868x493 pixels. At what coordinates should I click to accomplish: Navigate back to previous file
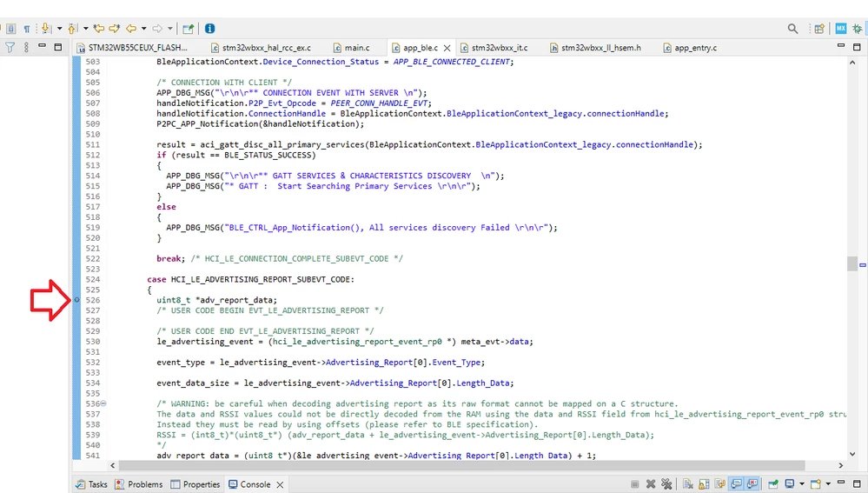(x=131, y=28)
